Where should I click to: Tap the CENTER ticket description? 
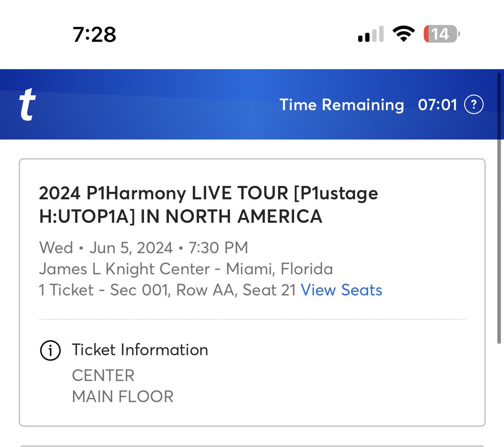coord(103,376)
